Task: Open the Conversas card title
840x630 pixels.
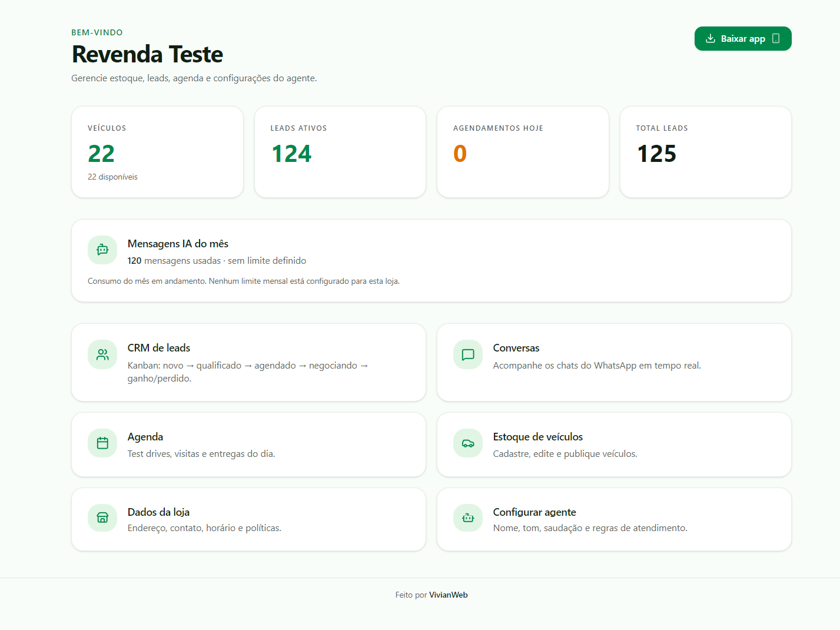Action: coord(516,348)
